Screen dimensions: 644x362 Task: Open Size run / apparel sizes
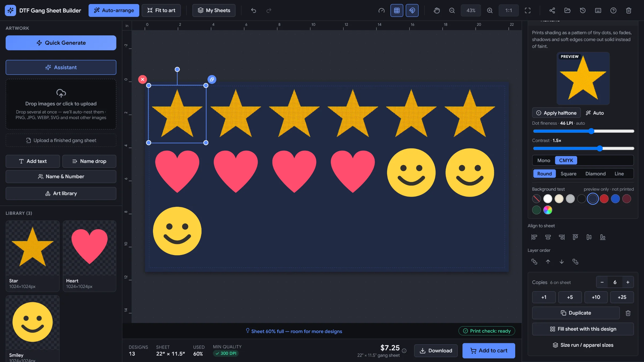[583, 345]
